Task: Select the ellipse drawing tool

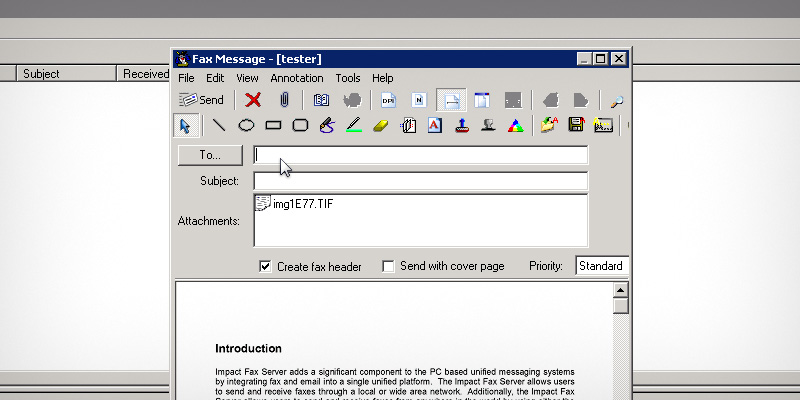Action: (246, 126)
